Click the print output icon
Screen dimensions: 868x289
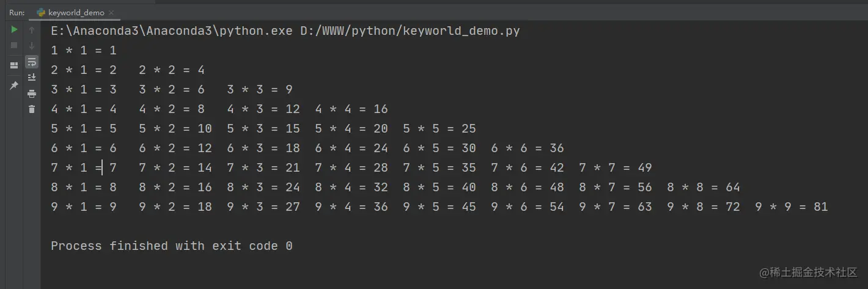[x=32, y=93]
